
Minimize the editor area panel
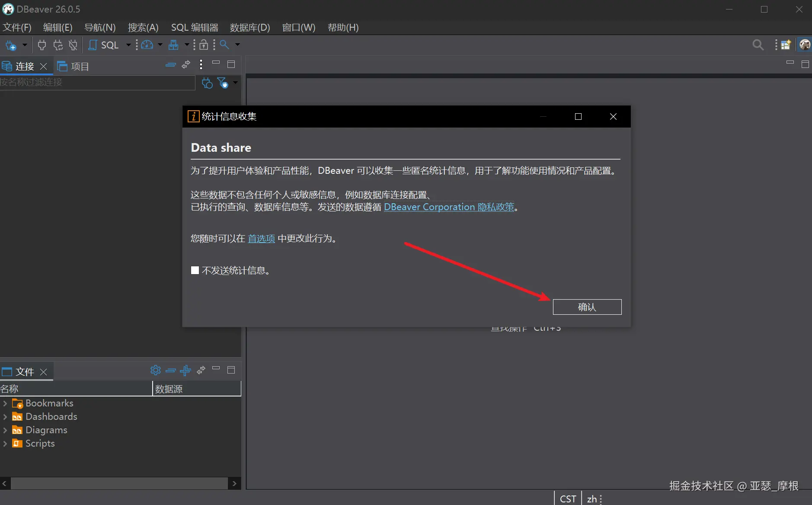790,63
